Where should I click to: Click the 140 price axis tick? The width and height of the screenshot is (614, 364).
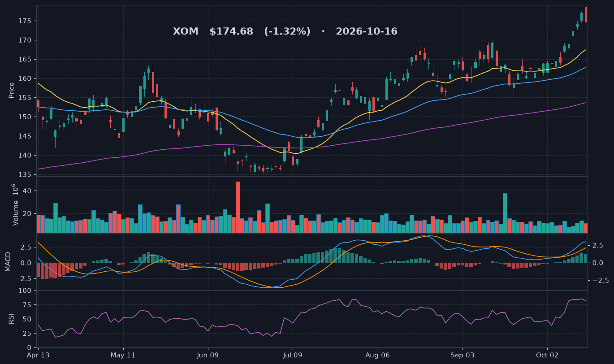pyautogui.click(x=25, y=156)
